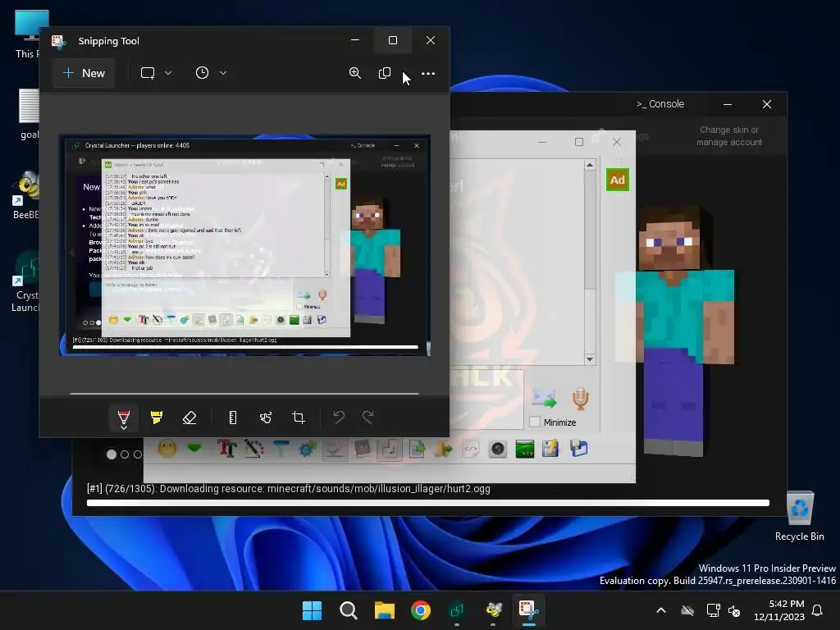Open the notification bell in the taskbar
Image resolution: width=840 pixels, height=630 pixels.
817,610
